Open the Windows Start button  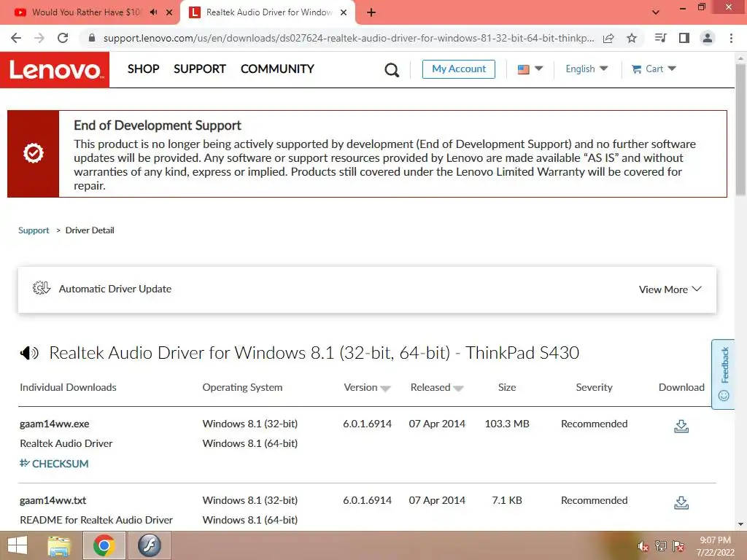18,545
